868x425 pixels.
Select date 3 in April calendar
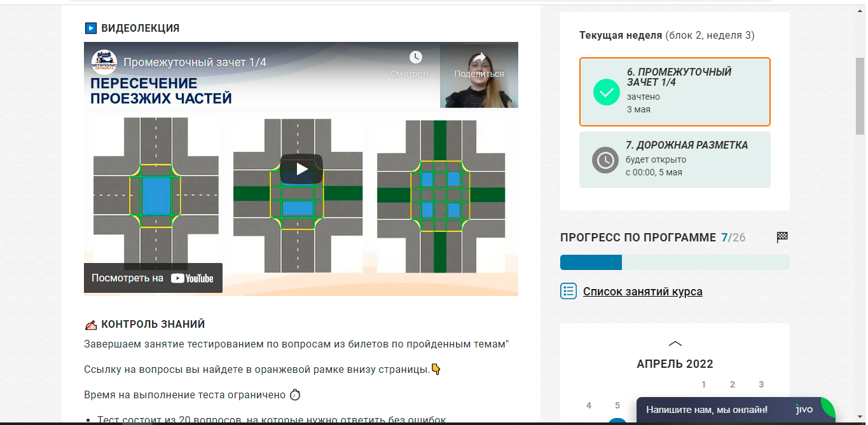(x=761, y=384)
